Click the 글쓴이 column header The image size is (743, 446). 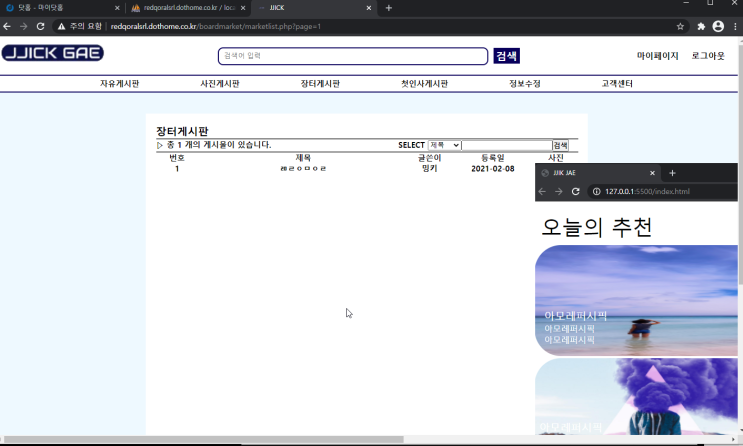coord(429,158)
